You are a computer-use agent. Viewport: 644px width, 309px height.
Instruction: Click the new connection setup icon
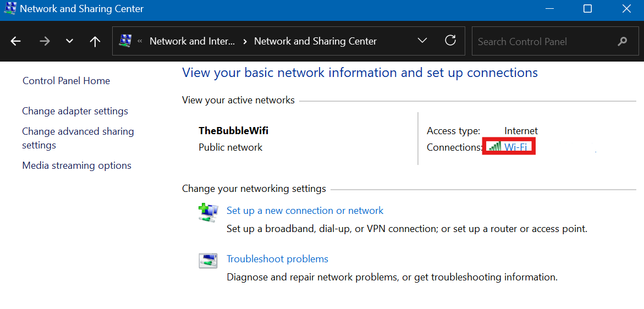tap(208, 213)
